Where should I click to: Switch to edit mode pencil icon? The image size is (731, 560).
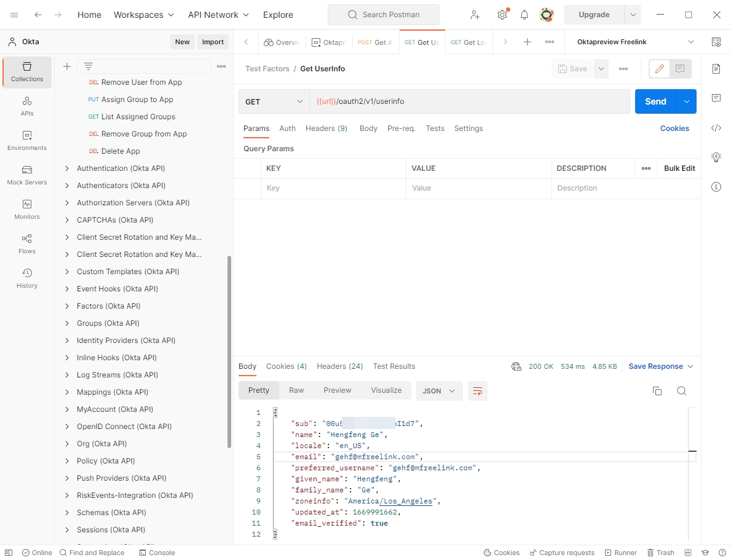click(659, 69)
